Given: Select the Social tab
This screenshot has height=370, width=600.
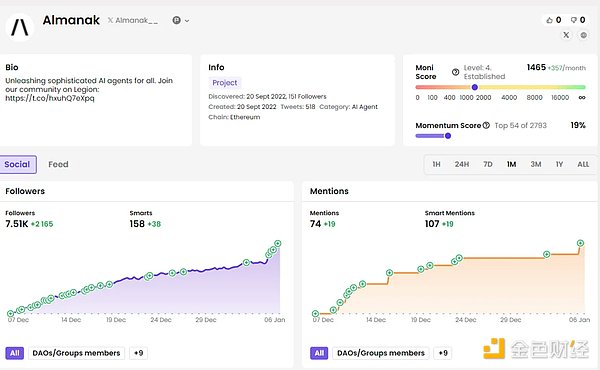Looking at the screenshot, I should point(17,164).
